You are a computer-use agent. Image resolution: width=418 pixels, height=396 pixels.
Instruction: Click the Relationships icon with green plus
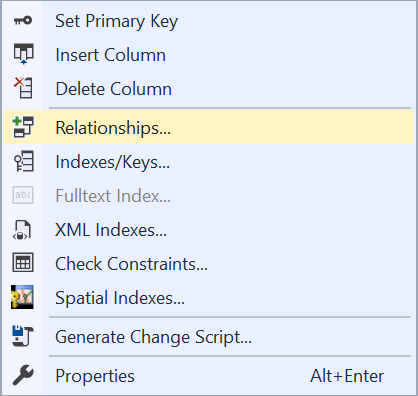pos(23,127)
